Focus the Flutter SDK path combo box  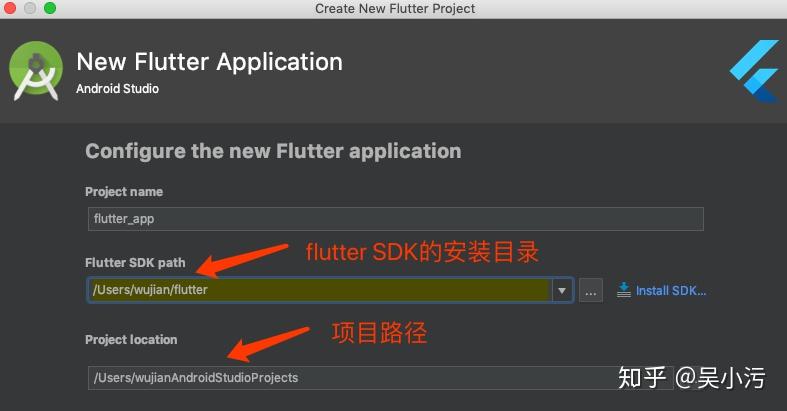(x=320, y=290)
